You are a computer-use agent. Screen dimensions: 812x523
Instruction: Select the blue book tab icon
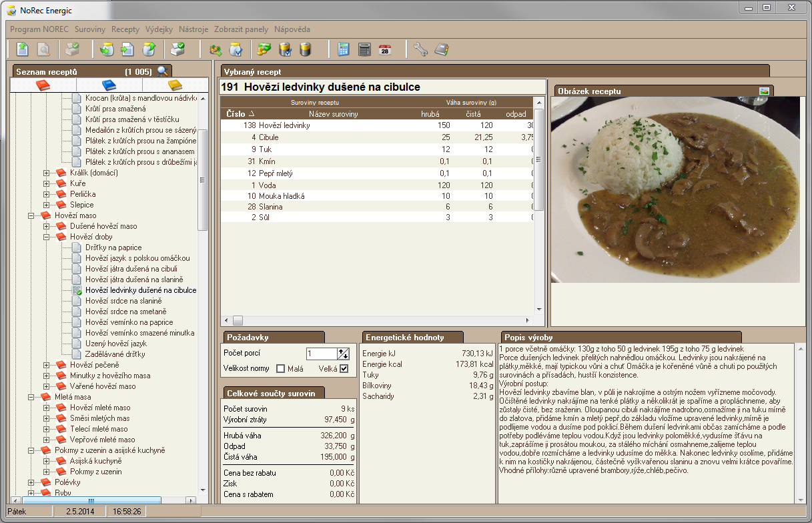pos(109,85)
